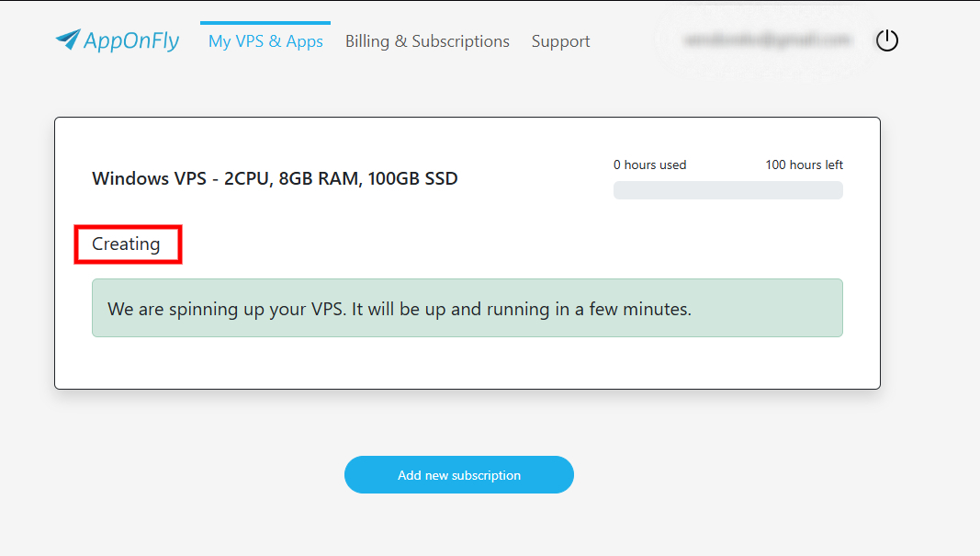
Task: Click the AppOnFly brand name text
Action: click(131, 40)
